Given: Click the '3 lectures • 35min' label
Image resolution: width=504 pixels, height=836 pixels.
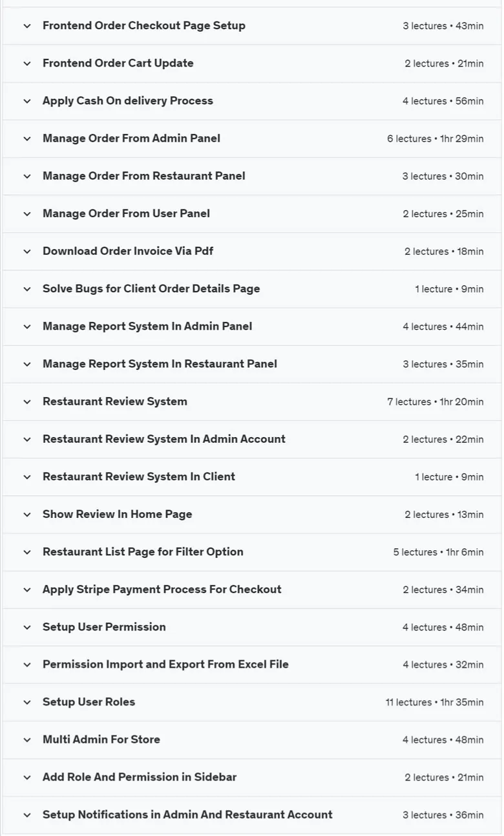Looking at the screenshot, I should (443, 365).
